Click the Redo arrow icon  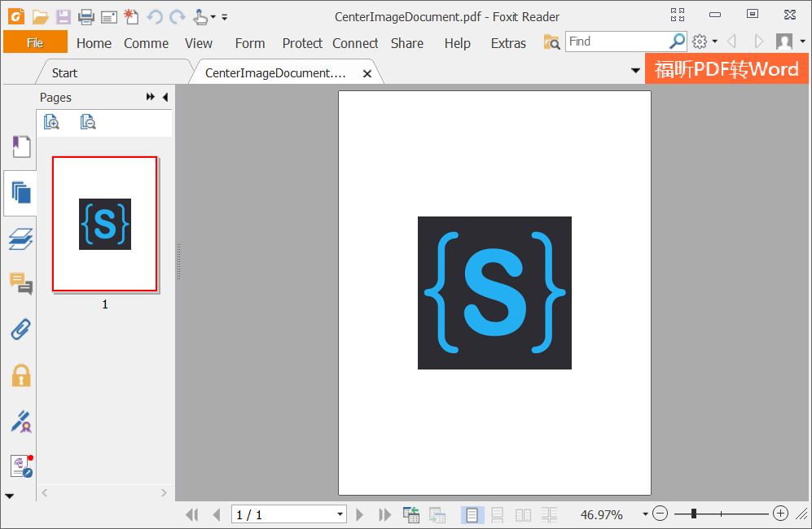pos(177,17)
